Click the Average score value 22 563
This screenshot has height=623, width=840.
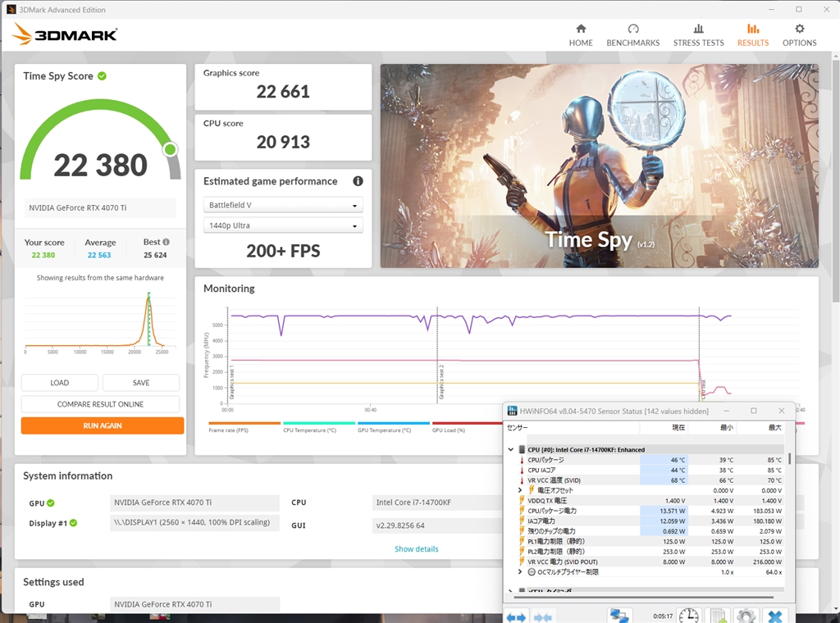coord(99,255)
